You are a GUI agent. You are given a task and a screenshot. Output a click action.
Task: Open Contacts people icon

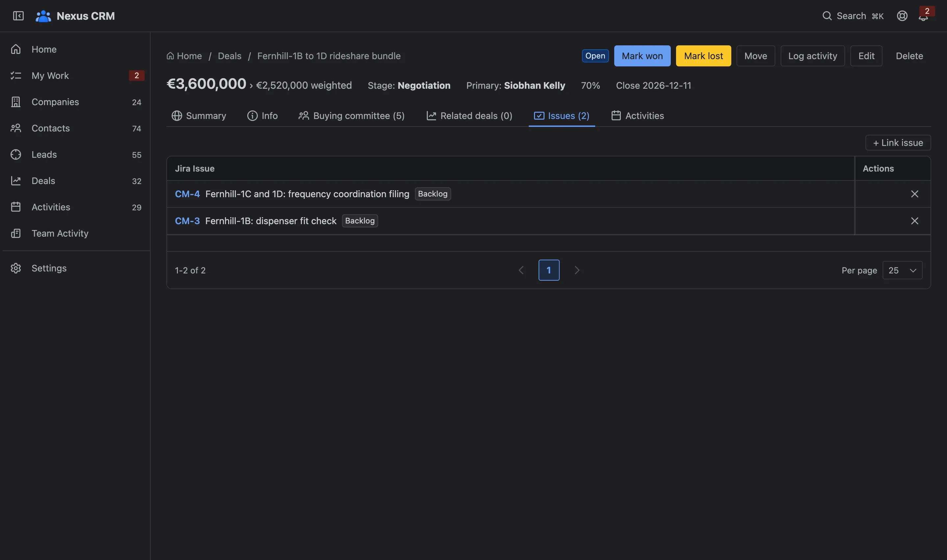(x=16, y=128)
